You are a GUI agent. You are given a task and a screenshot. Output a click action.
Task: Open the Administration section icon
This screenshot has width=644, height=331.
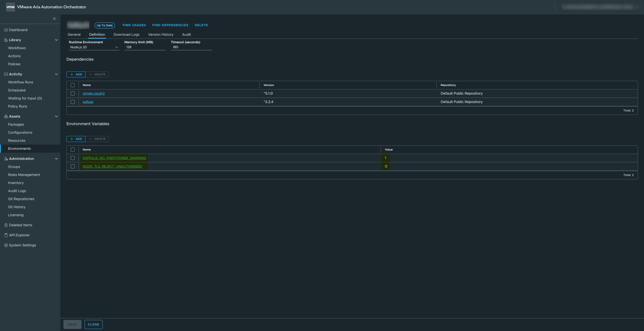pos(5,158)
